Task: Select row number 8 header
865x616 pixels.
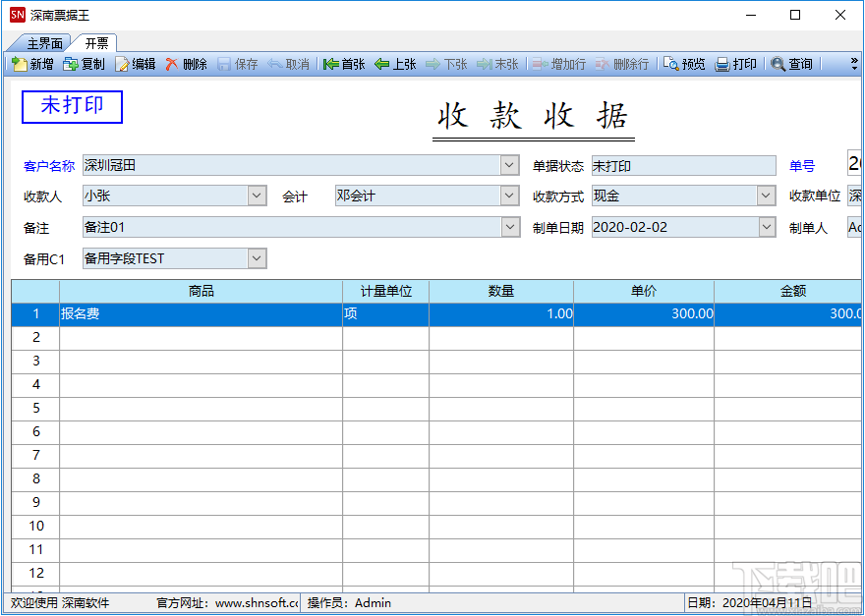Action: tap(35, 478)
